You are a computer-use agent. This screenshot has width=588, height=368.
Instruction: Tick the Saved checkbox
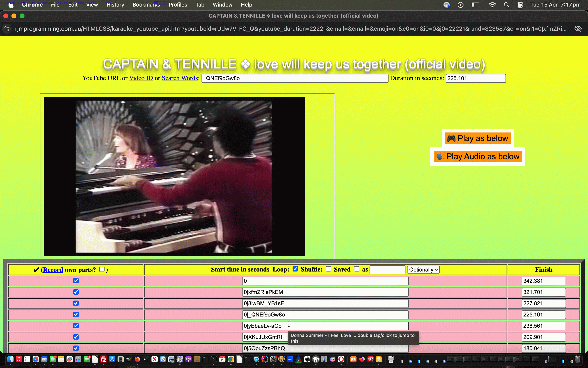tap(357, 269)
